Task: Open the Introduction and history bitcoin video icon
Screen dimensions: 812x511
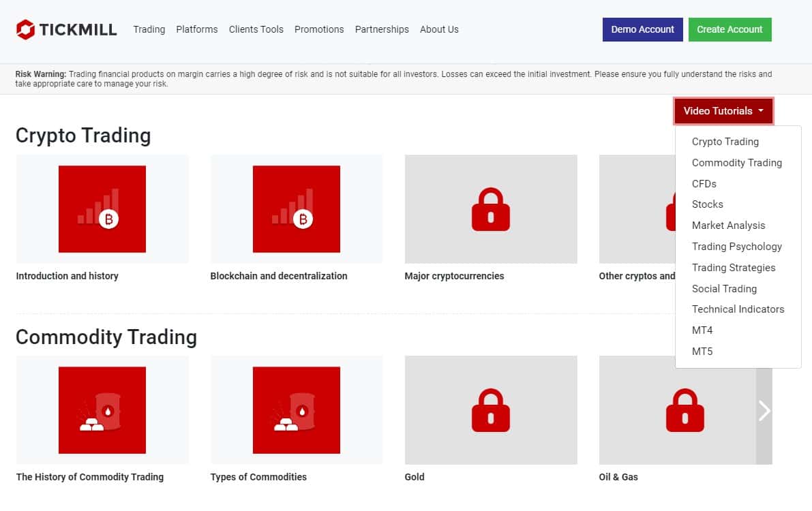Action: [102, 209]
